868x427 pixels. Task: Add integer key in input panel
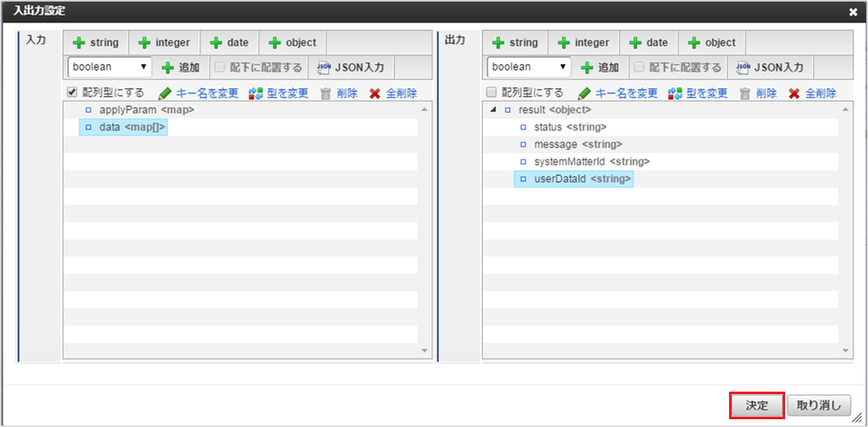[x=164, y=42]
